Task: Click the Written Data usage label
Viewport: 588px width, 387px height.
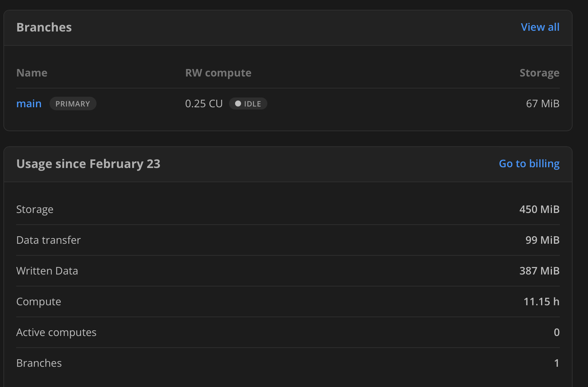Action: (47, 271)
